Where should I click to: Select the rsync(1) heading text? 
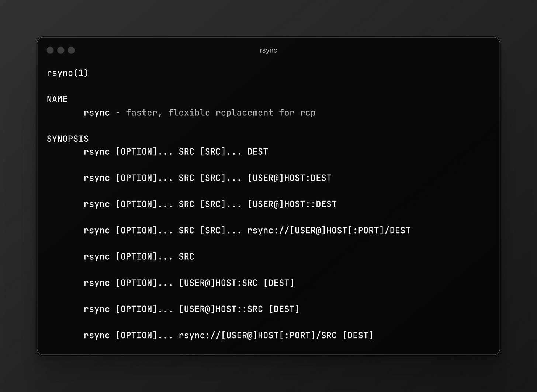tap(67, 73)
